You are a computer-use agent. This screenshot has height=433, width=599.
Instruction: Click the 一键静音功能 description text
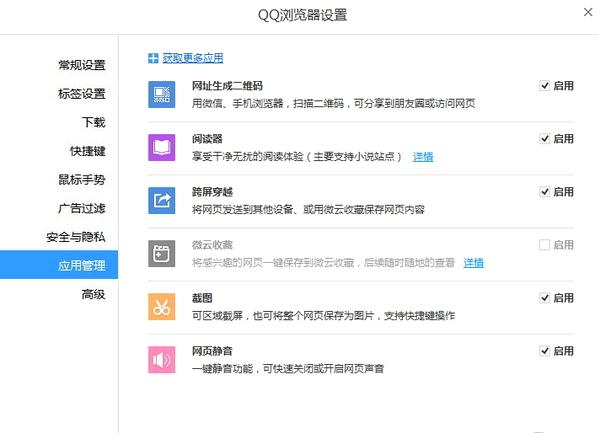(288, 368)
